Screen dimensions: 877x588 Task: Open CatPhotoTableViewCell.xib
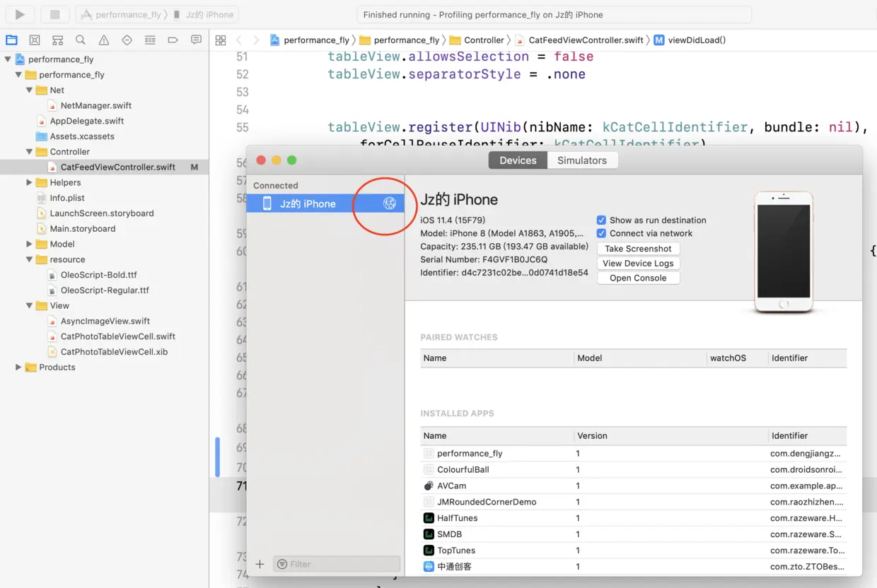(x=114, y=352)
